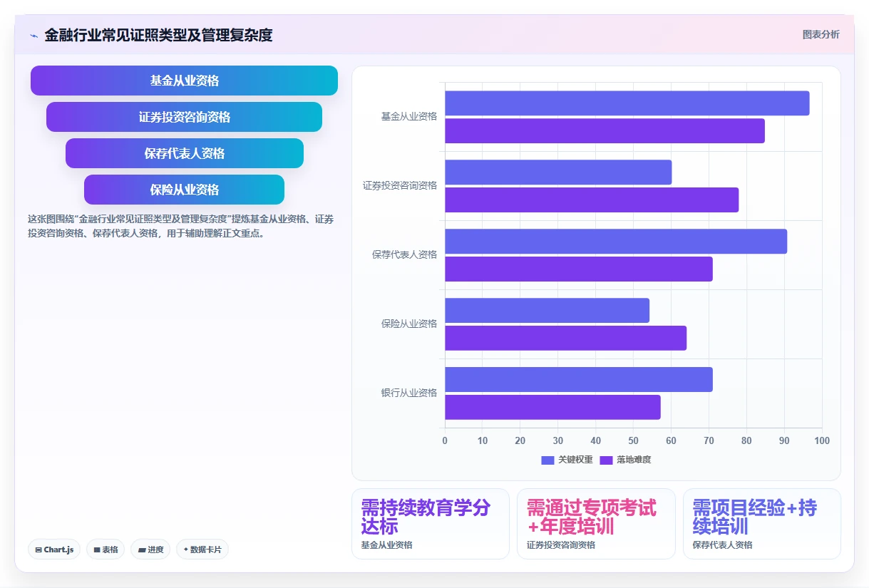
Task: Toggle the 关键权重 legend swatch
Action: [547, 460]
